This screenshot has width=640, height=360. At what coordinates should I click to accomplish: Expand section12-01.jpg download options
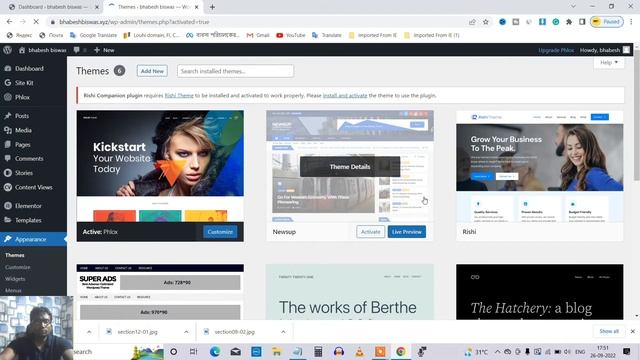pos(186,332)
